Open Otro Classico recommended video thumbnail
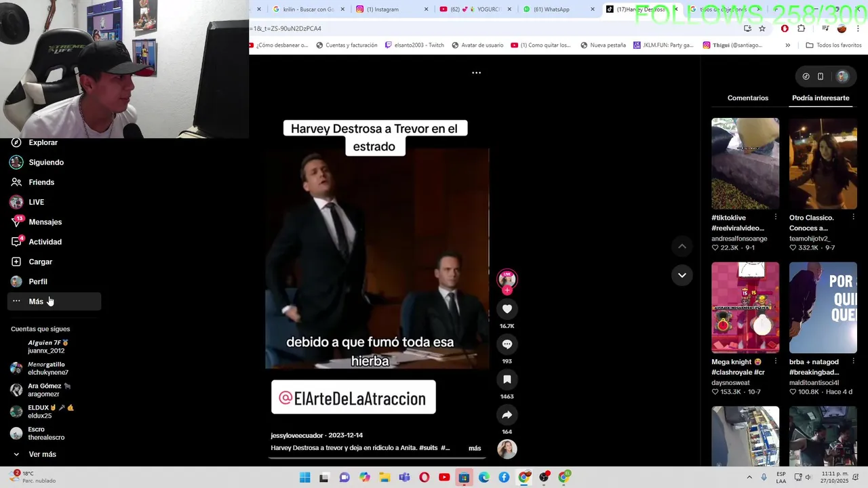This screenshot has height=488, width=868. tap(823, 163)
